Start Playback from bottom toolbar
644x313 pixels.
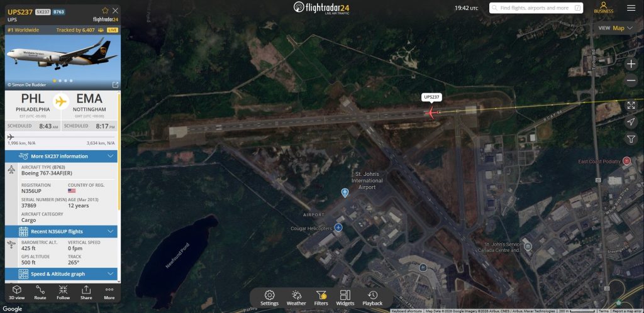pyautogui.click(x=372, y=298)
